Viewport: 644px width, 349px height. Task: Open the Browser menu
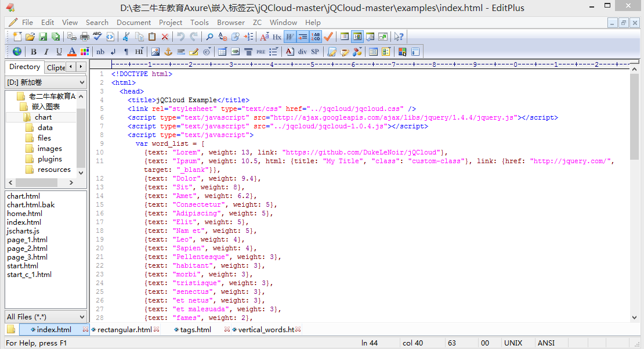click(x=231, y=23)
